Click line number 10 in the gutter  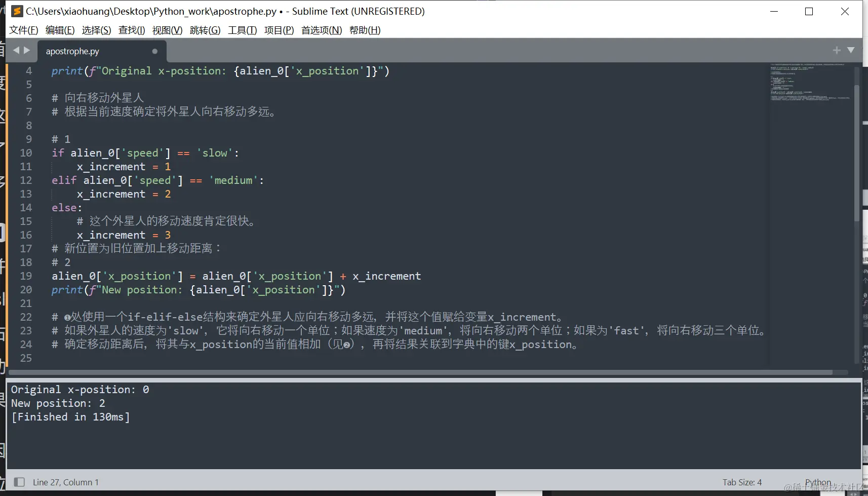pyautogui.click(x=26, y=153)
